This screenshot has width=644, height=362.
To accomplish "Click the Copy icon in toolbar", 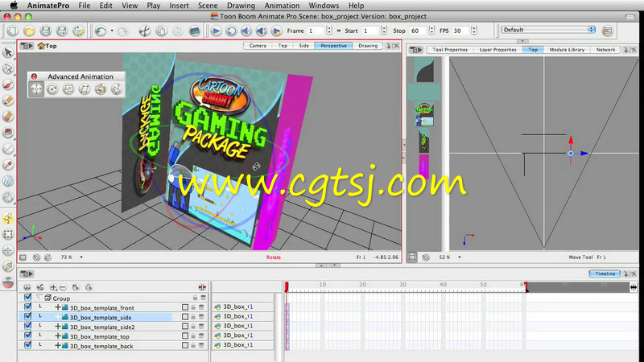I will (162, 31).
